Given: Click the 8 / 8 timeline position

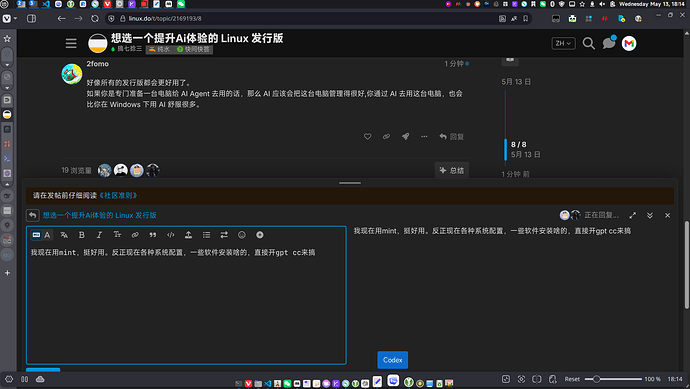Looking at the screenshot, I should pyautogui.click(x=518, y=144).
